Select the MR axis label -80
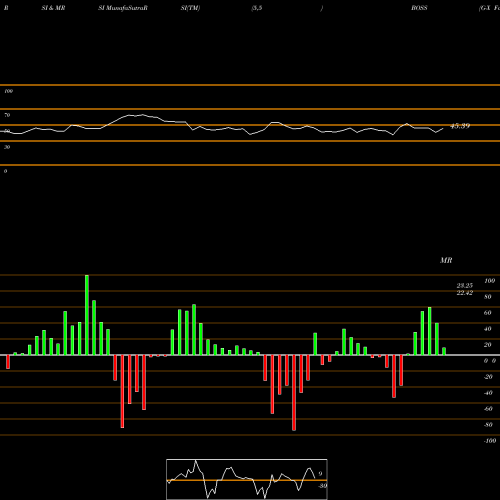The image size is (500, 500). click(x=488, y=425)
